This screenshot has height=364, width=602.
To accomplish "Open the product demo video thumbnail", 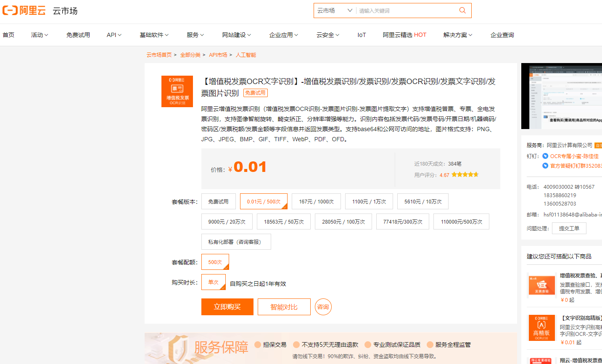I will tap(562, 96).
